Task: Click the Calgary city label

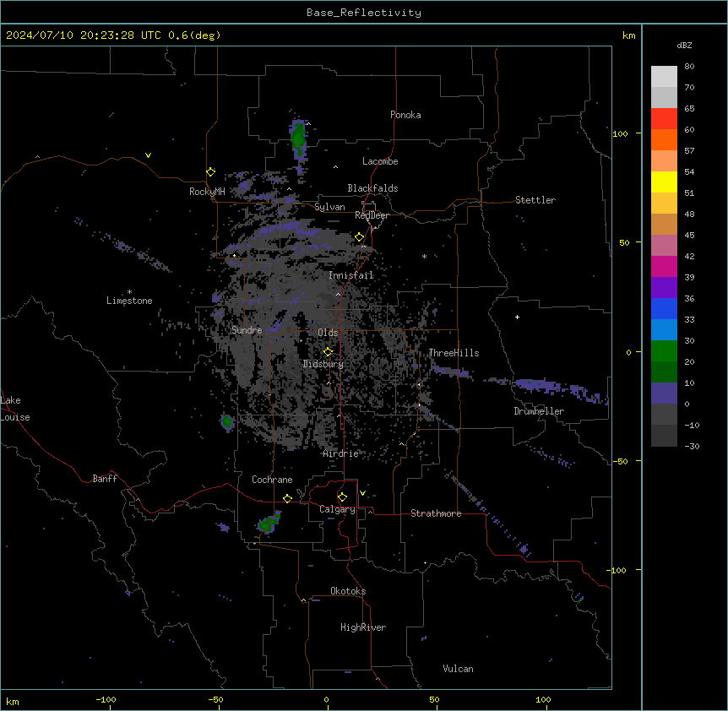Action: pos(338,509)
